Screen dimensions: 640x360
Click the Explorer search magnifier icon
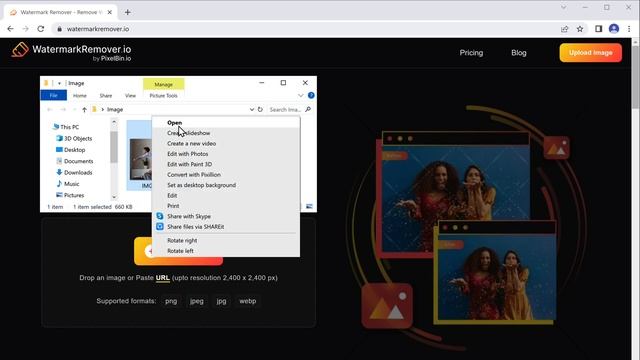click(308, 109)
